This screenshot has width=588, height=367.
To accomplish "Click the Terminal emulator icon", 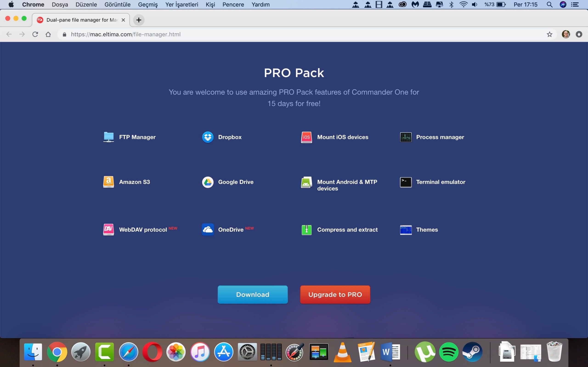I will click(406, 182).
